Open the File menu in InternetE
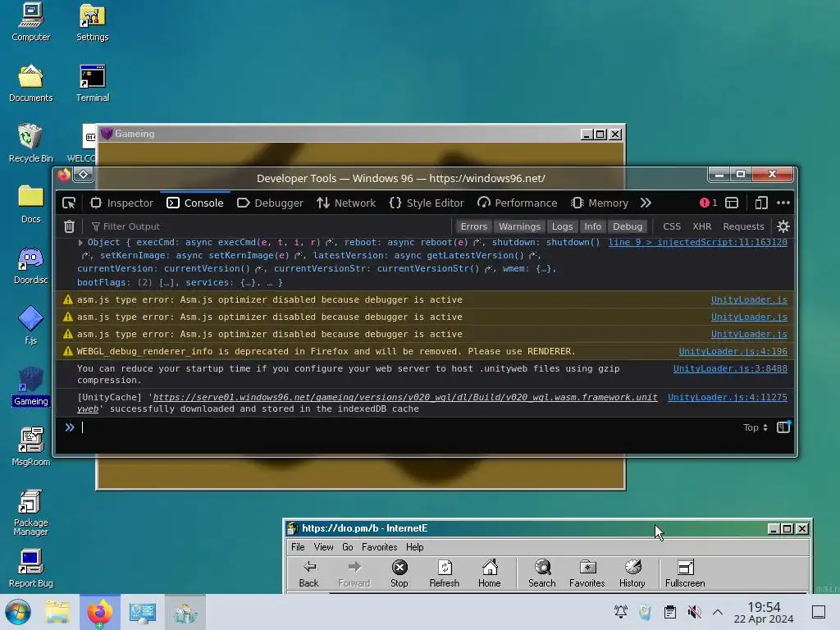 coord(298,547)
